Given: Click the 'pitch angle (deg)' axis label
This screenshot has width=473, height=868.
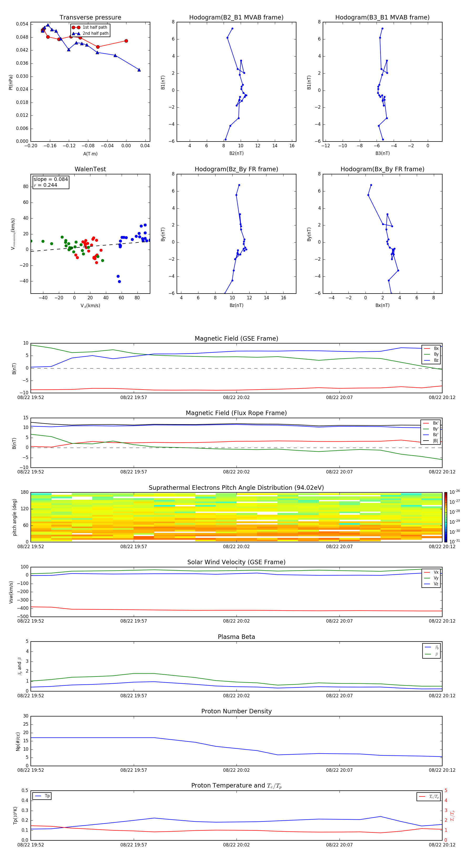Looking at the screenshot, I should [14, 517].
